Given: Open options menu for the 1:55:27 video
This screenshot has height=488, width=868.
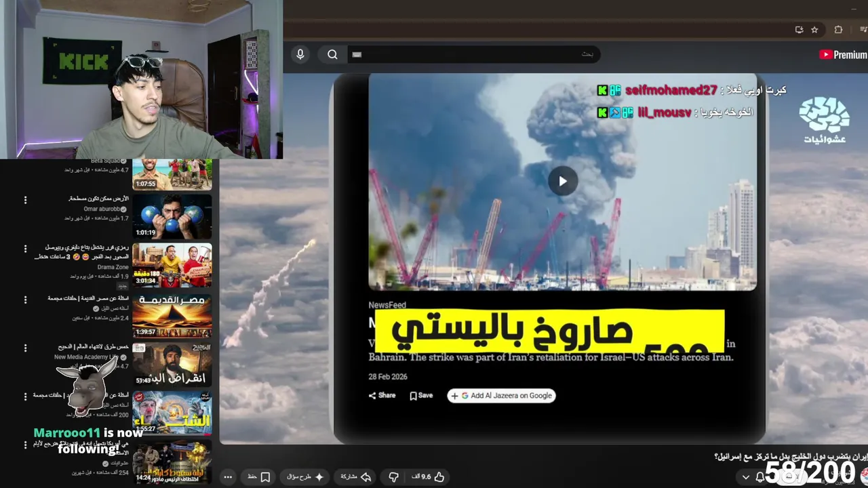Looking at the screenshot, I should click(26, 396).
